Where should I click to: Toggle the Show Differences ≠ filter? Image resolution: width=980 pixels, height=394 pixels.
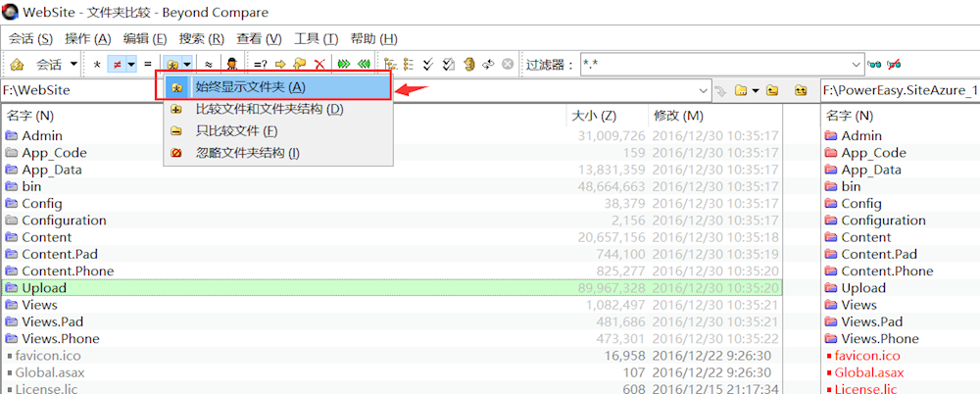point(117,64)
